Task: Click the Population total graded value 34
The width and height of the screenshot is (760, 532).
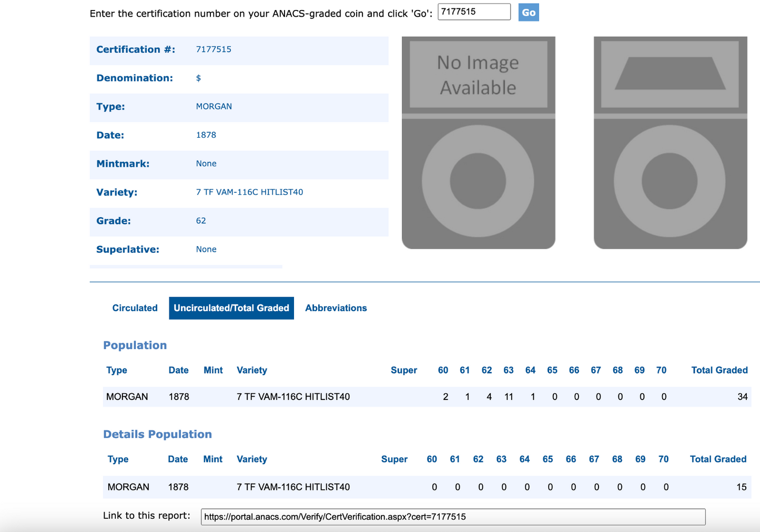Action: pos(742,397)
